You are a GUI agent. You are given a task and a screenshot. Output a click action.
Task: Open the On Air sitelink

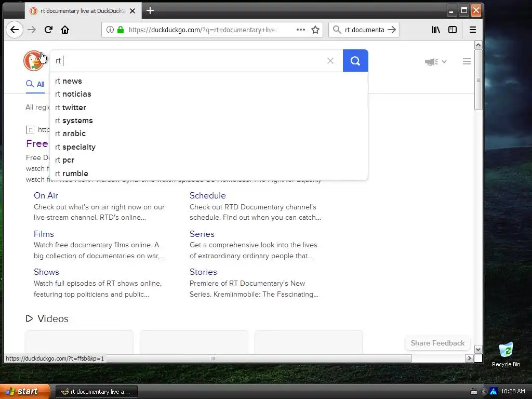coord(46,196)
